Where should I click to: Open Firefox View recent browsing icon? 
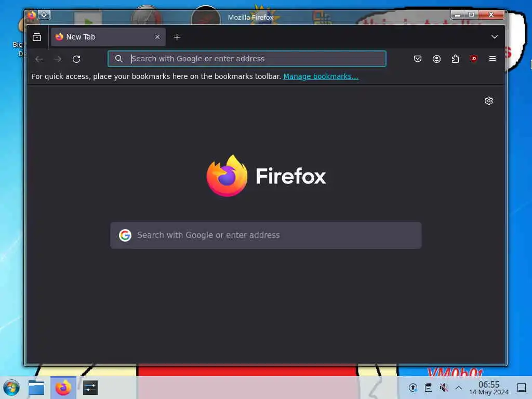37,37
